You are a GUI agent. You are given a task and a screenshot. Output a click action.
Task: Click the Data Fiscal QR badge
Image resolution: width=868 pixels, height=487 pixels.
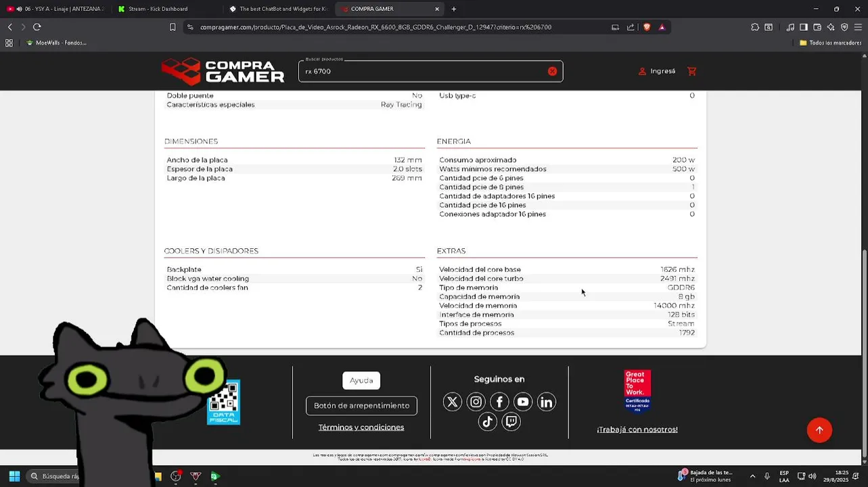coord(224,402)
